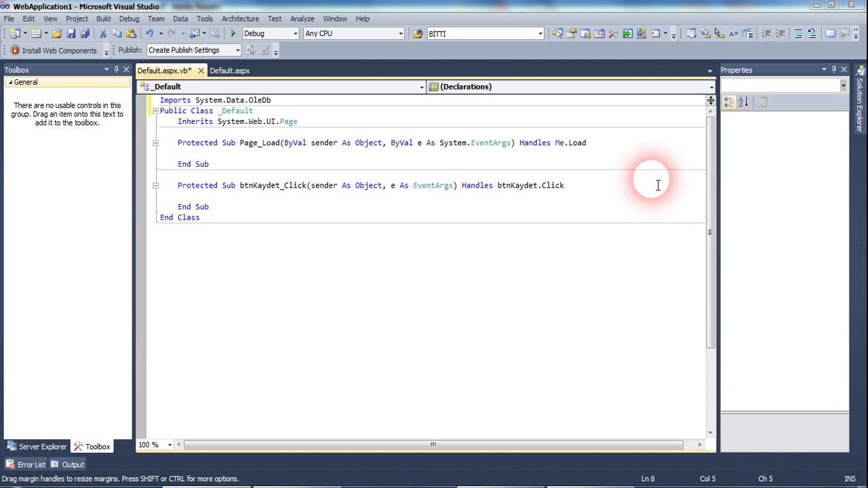Click the Paste clipboard icon
The image size is (868, 488).
[131, 33]
